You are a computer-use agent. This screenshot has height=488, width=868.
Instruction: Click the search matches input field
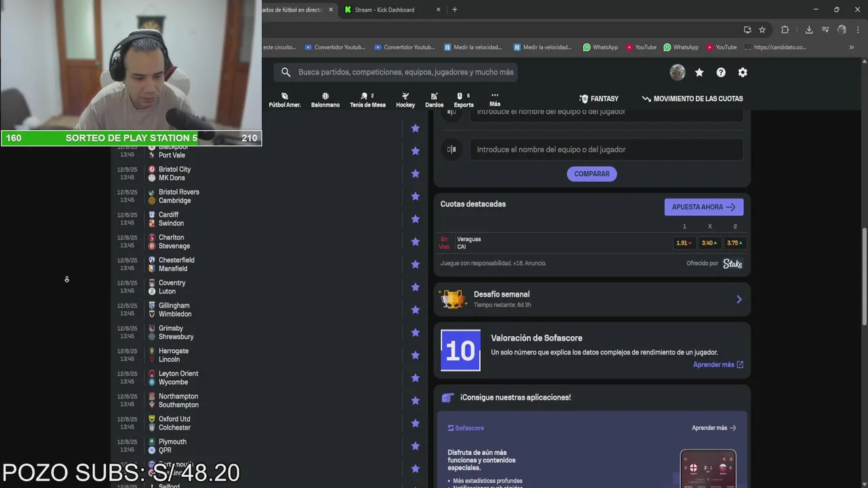click(x=396, y=72)
